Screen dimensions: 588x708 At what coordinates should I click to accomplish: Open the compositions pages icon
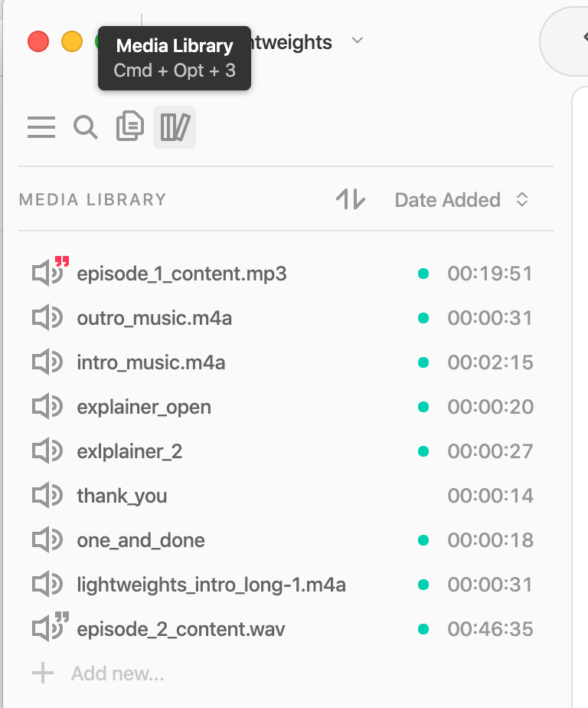[130, 126]
